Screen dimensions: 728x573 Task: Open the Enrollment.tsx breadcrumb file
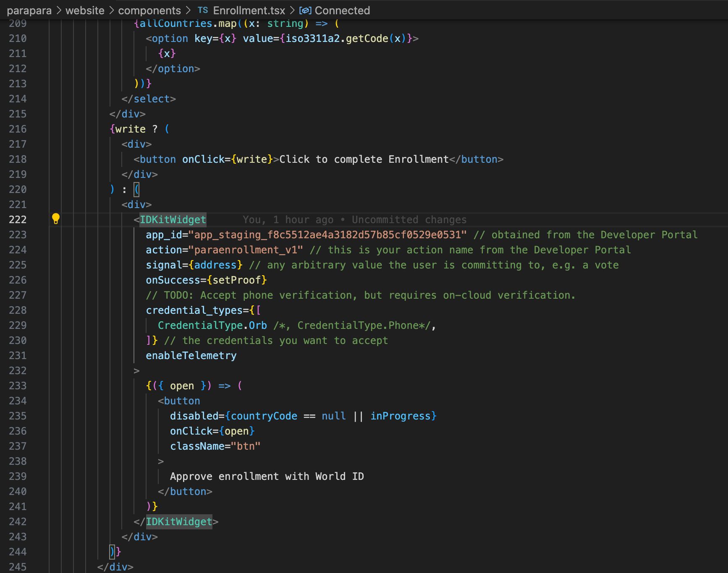coord(249,10)
